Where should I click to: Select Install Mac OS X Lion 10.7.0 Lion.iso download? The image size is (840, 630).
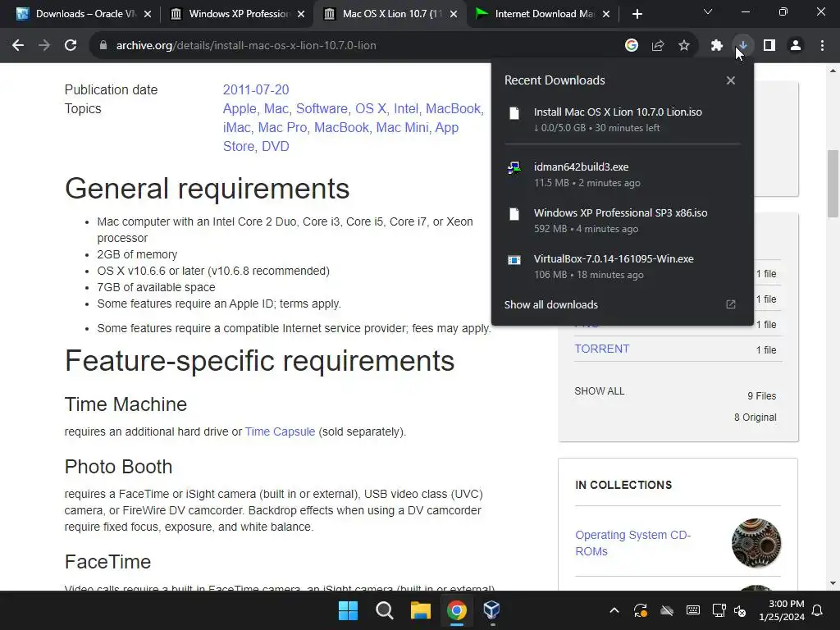tap(622, 120)
